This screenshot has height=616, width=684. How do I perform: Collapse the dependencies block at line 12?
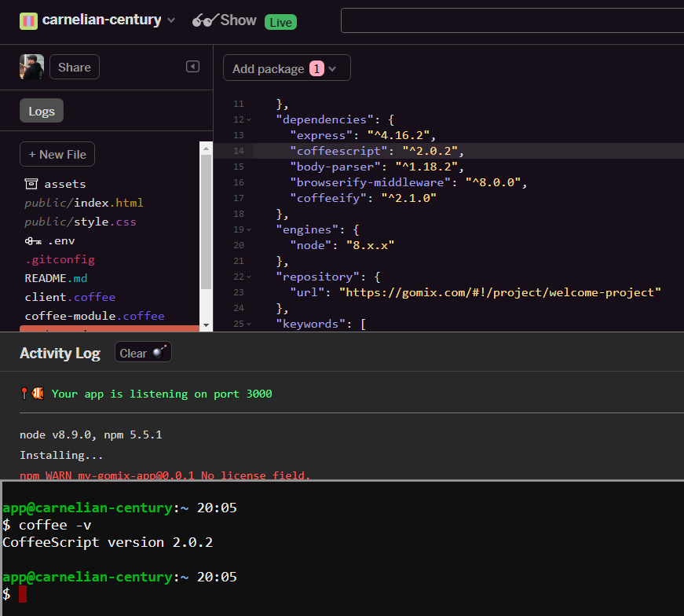[249, 119]
